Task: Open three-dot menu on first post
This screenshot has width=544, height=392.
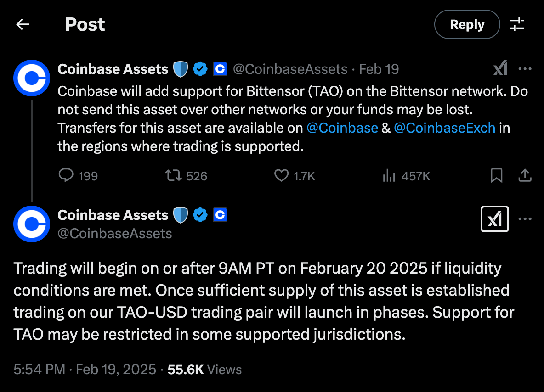Action: point(525,69)
